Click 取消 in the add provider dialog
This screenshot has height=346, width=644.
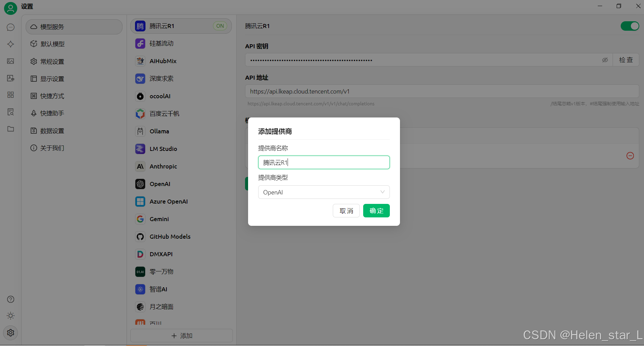tap(346, 211)
